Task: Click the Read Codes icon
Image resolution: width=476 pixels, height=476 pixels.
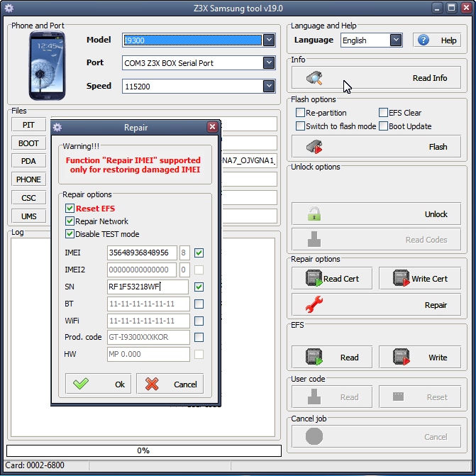Action: tap(314, 239)
